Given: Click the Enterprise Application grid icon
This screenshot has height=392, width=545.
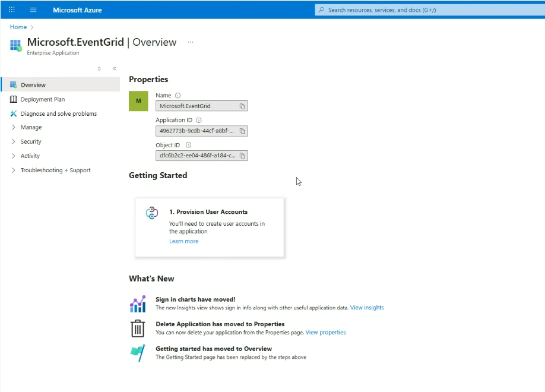Looking at the screenshot, I should click(15, 46).
